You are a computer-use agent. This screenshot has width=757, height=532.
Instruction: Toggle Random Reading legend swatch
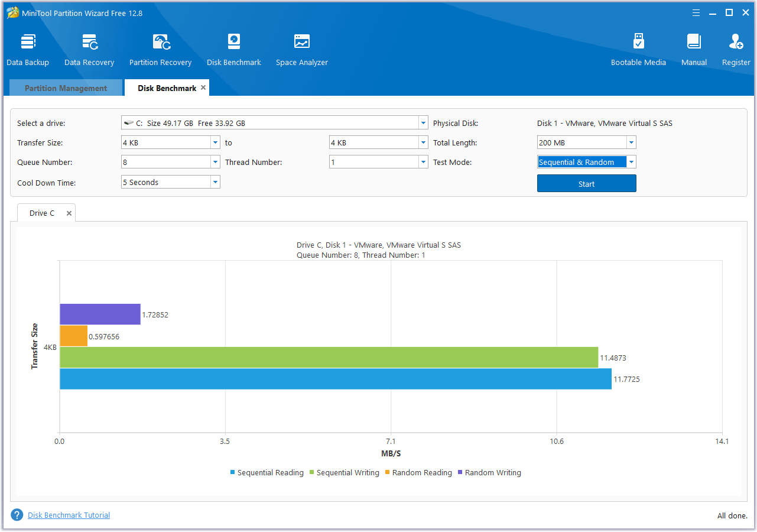coord(388,472)
